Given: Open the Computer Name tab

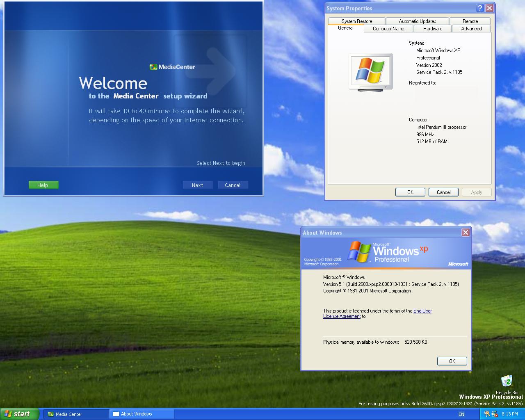Looking at the screenshot, I should pyautogui.click(x=388, y=29).
